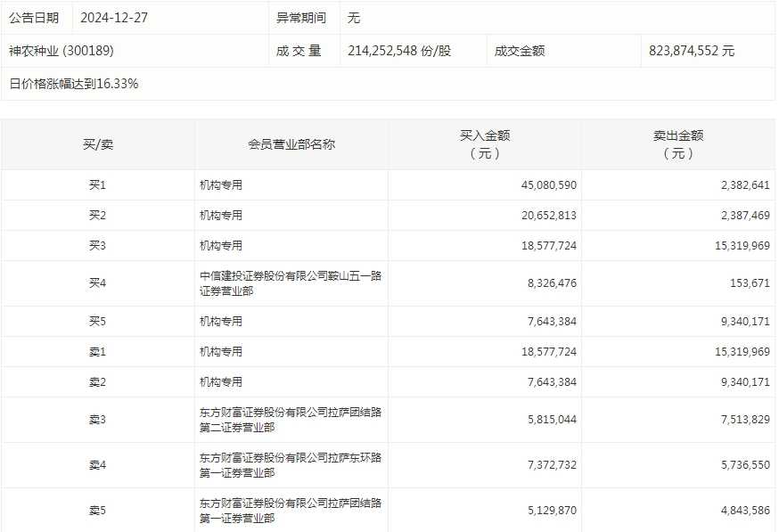Click 机构专用 in the 买1 row
Viewport: 779px width, 532px height.
click(221, 185)
